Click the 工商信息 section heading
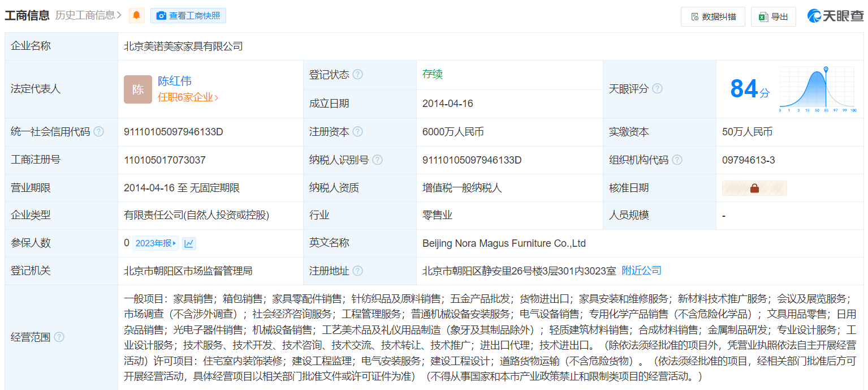The image size is (868, 390). point(27,15)
